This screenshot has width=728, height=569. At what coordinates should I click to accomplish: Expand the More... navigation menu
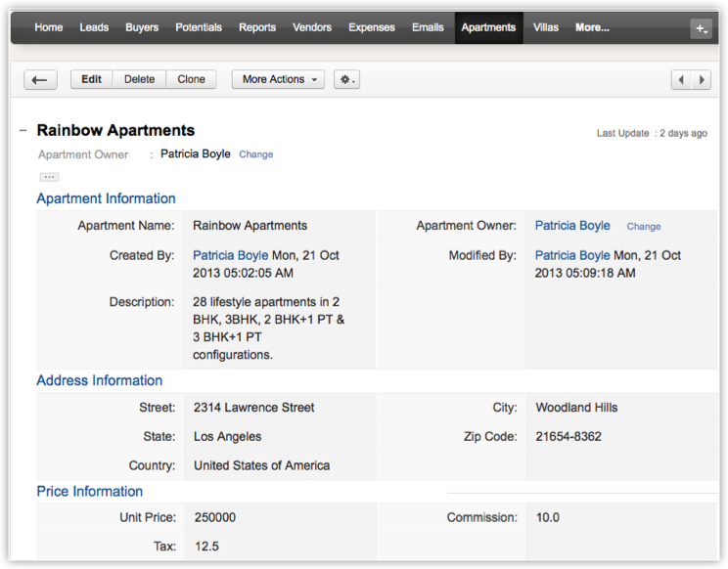coord(592,27)
